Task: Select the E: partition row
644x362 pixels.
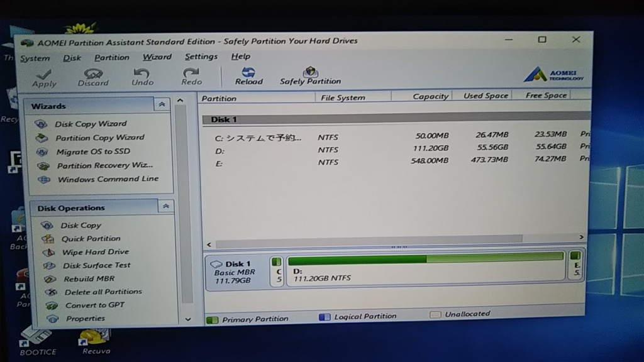Action: tap(396, 161)
